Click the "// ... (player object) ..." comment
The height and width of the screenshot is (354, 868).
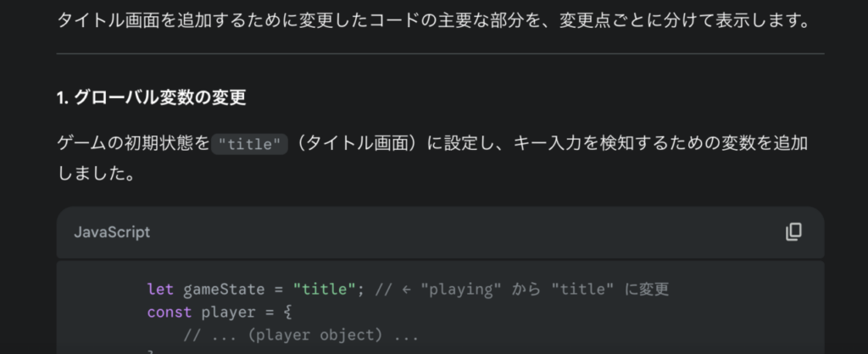[x=301, y=335]
